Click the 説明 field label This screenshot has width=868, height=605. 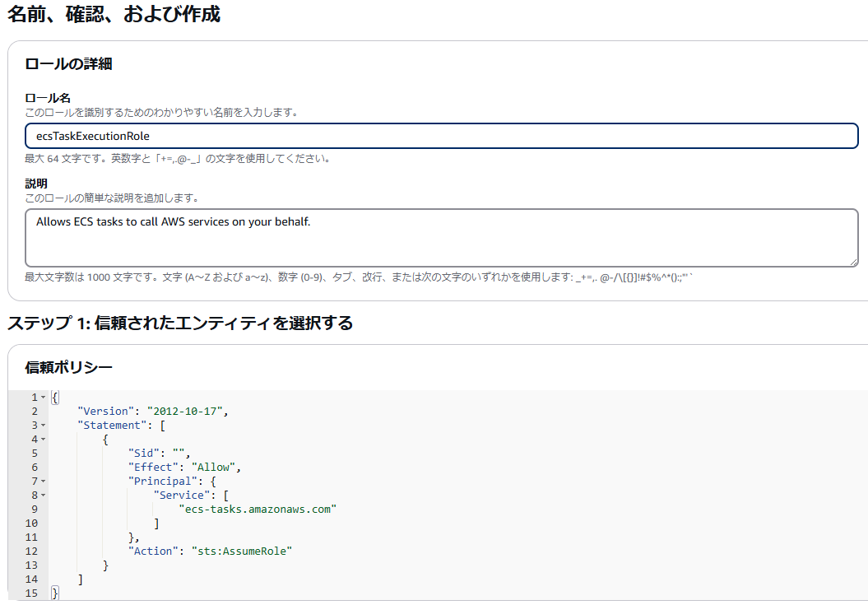36,184
